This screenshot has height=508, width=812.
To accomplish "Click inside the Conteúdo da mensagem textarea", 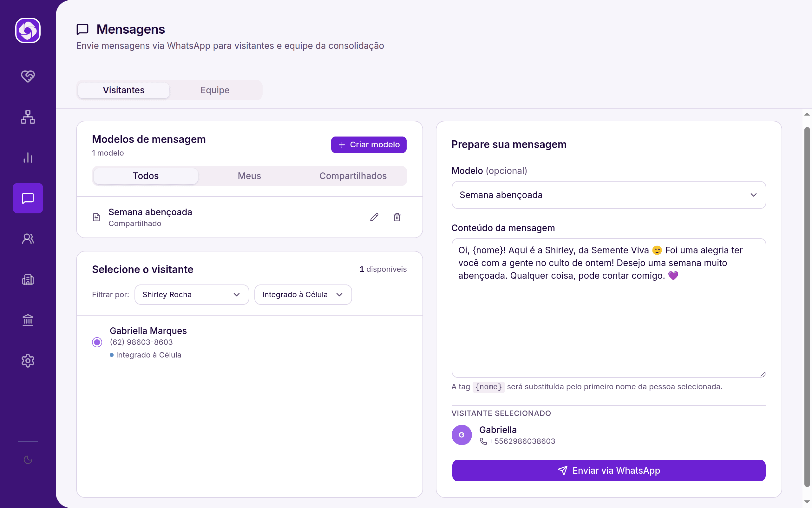I will pos(609,308).
